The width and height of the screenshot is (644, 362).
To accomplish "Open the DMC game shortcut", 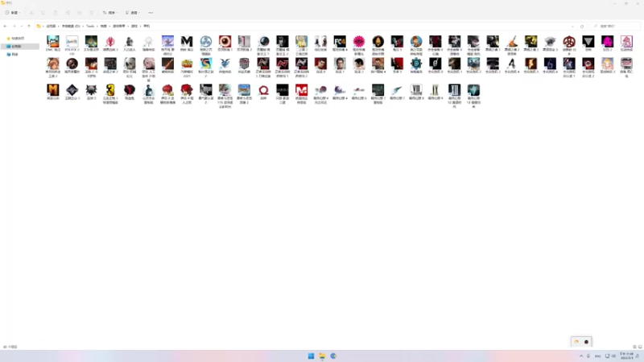I will point(53,42).
